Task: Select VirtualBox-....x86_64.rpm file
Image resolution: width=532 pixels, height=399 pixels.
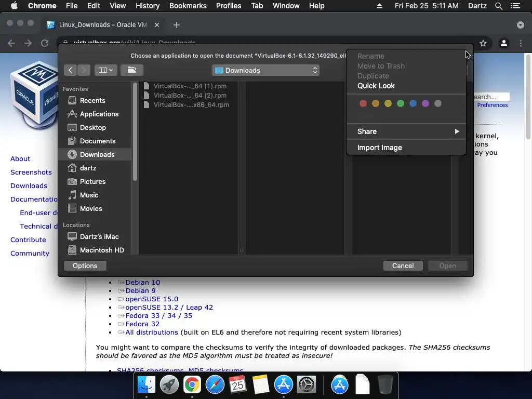Action: pyautogui.click(x=188, y=105)
